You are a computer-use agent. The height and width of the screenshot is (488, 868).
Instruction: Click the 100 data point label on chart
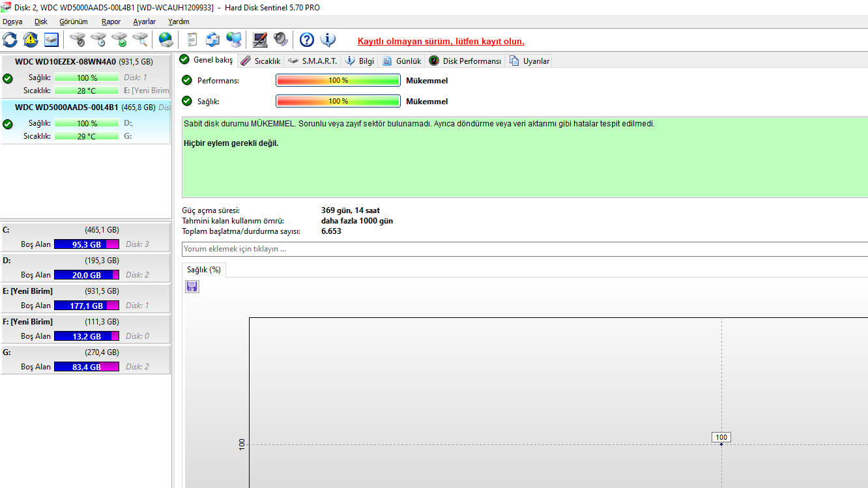721,437
